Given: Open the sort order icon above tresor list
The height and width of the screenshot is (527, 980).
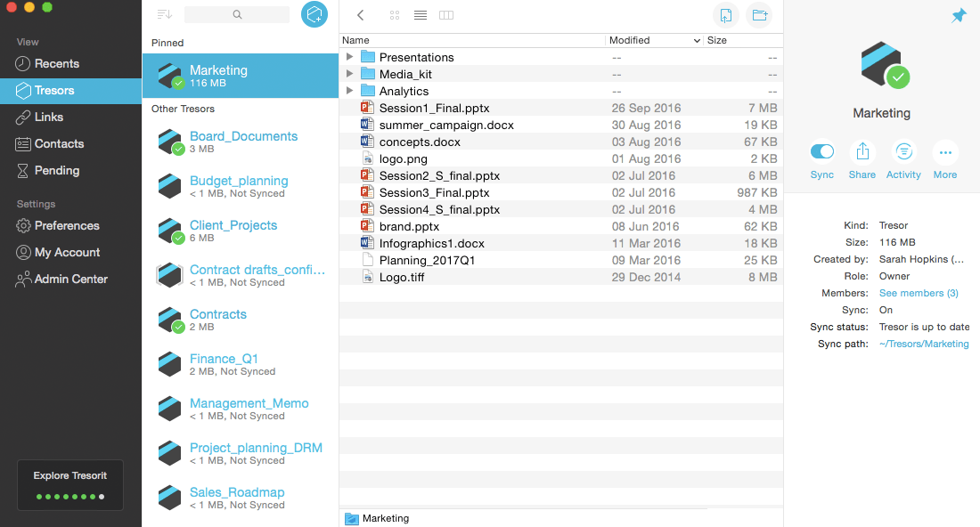Looking at the screenshot, I should click(165, 14).
